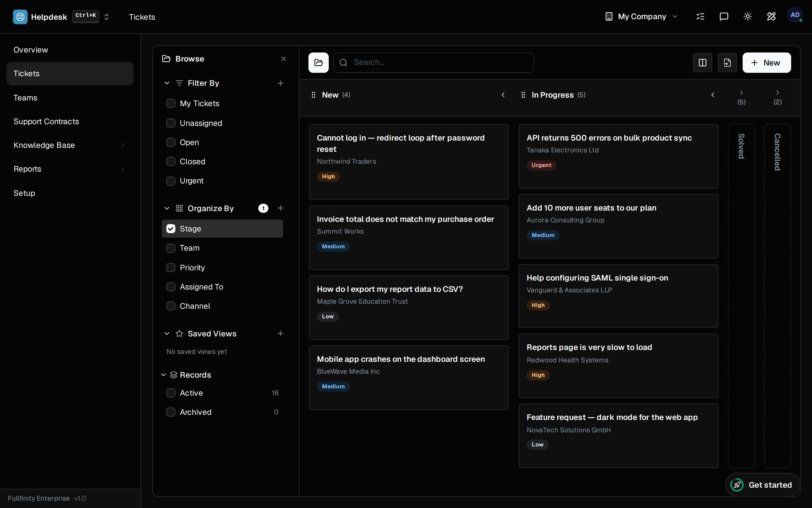Image resolution: width=812 pixels, height=508 pixels.
Task: Open Teams in the sidebar
Action: point(70,98)
